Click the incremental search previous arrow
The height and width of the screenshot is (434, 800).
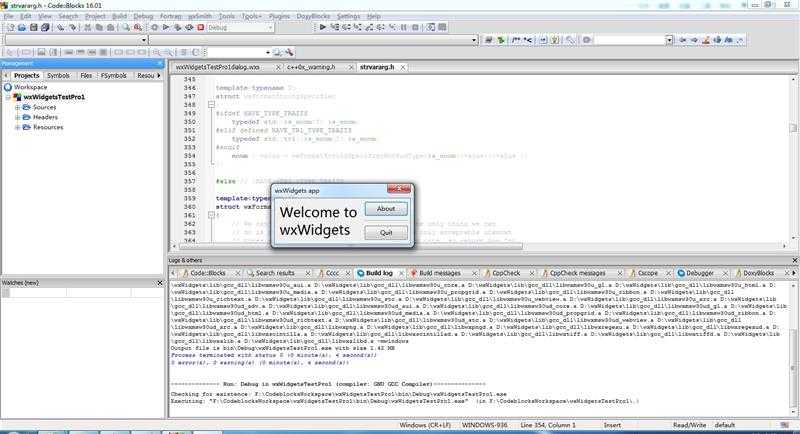[683, 40]
